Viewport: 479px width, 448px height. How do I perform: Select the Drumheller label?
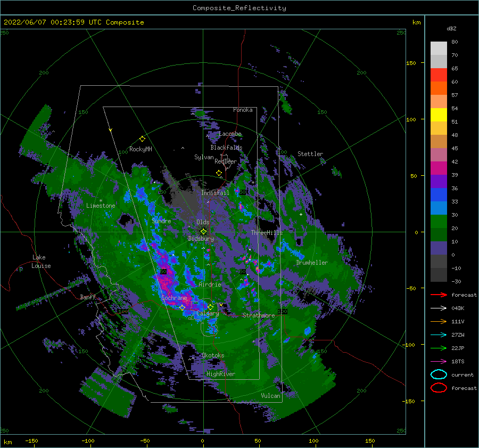click(312, 263)
